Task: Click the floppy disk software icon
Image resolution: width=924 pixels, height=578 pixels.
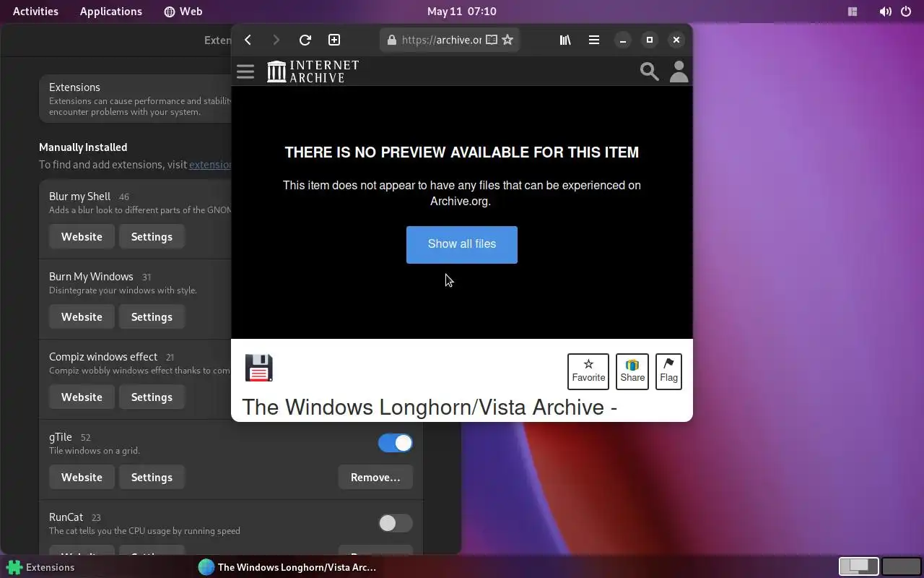Action: pyautogui.click(x=258, y=368)
